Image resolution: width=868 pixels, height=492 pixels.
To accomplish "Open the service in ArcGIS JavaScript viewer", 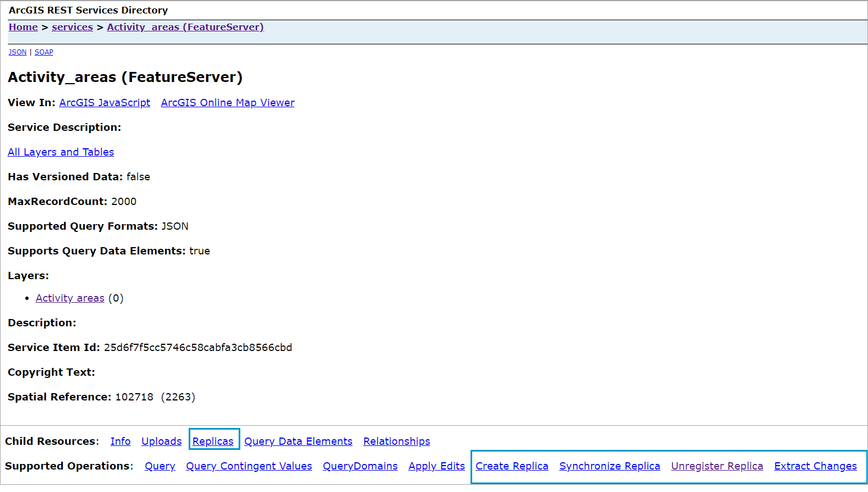I will (x=104, y=102).
